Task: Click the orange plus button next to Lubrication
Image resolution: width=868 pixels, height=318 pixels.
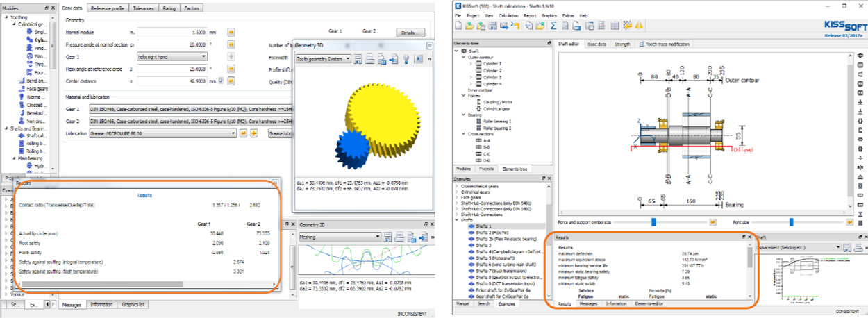Action: [254, 133]
